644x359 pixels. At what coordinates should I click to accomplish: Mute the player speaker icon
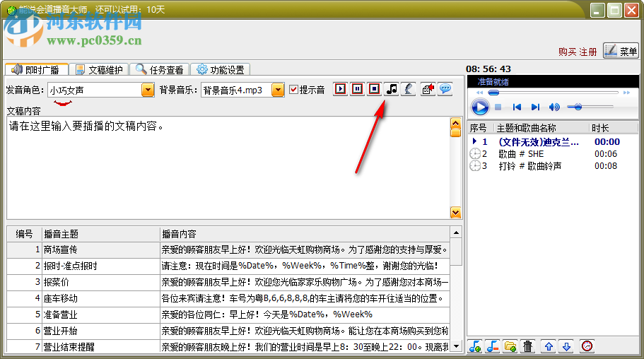tap(554, 107)
